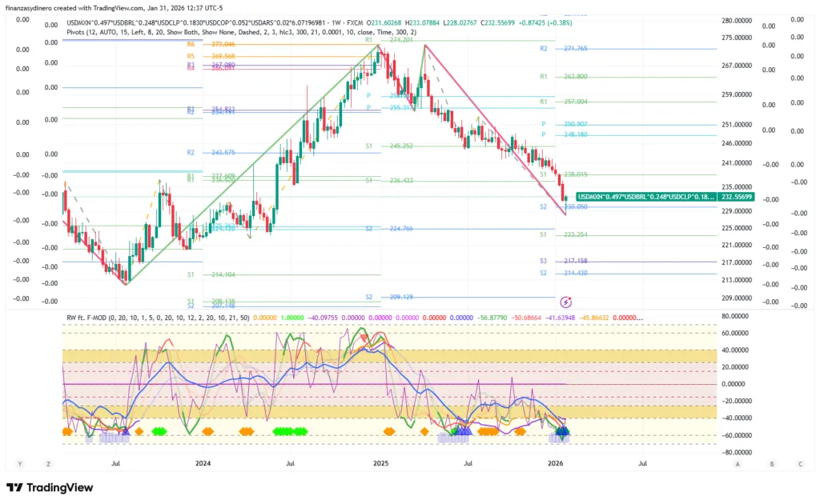Click the C scale letter marker
The height and width of the screenshot is (504, 820).
pos(799,464)
